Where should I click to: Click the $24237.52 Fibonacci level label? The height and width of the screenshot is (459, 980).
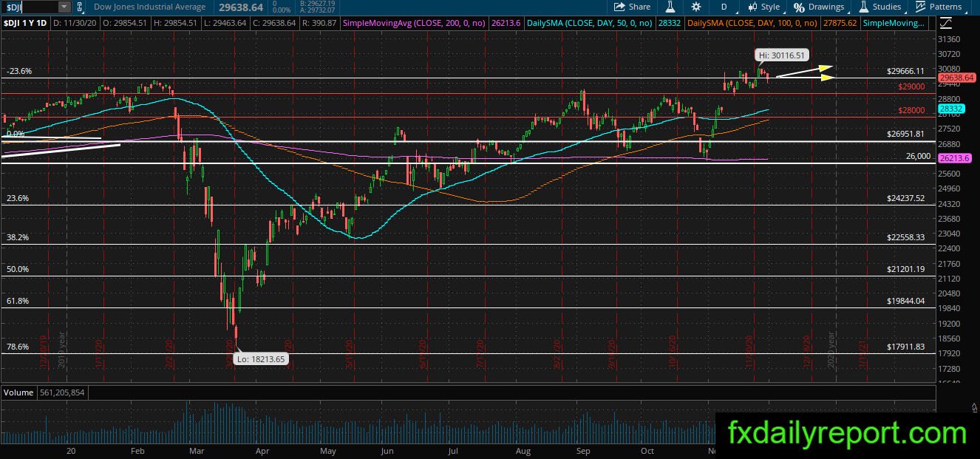[x=905, y=198]
